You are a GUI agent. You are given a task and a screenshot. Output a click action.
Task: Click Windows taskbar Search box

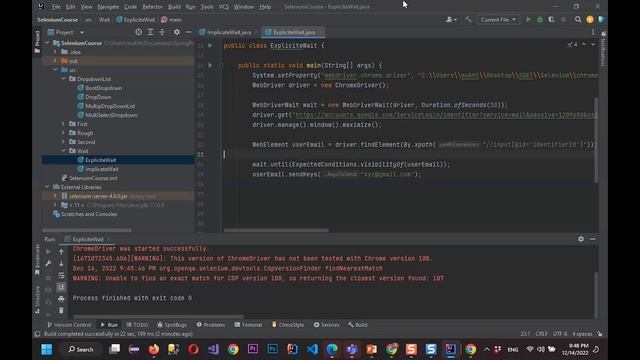pyautogui.click(x=81, y=349)
